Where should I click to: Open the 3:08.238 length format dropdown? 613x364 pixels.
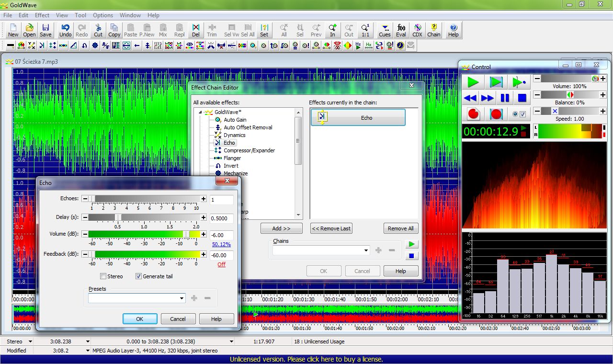[x=88, y=341]
